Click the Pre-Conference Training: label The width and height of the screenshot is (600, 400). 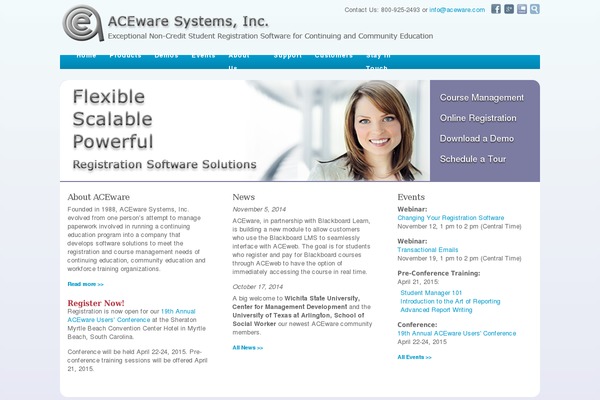439,273
